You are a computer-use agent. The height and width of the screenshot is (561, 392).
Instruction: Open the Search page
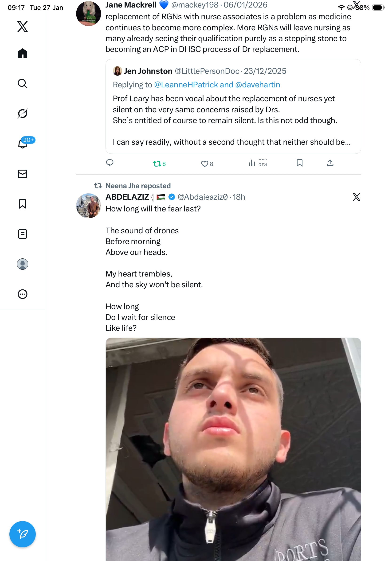point(23,84)
